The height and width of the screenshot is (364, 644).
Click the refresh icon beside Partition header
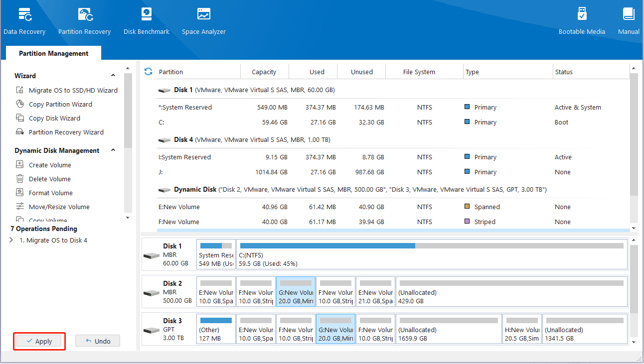(x=148, y=72)
